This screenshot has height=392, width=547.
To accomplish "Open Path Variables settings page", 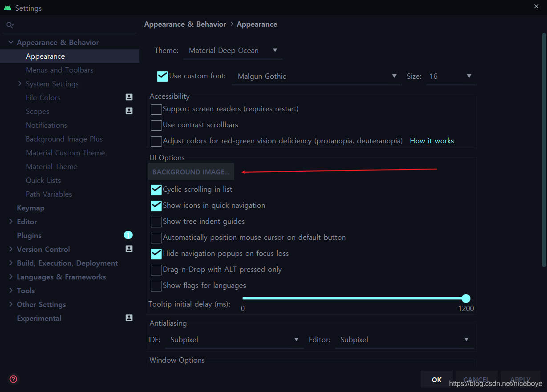I will pos(49,194).
